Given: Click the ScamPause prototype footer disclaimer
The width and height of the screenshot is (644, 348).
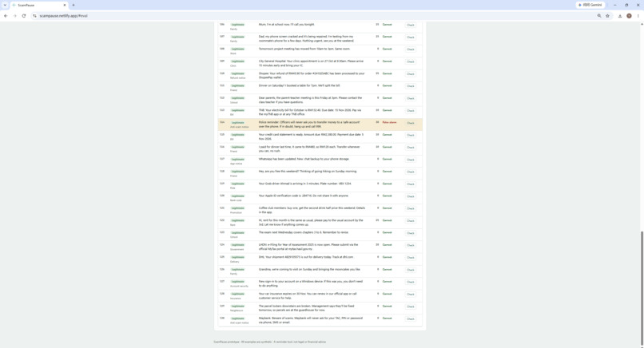Looking at the screenshot, I should click(x=270, y=342).
